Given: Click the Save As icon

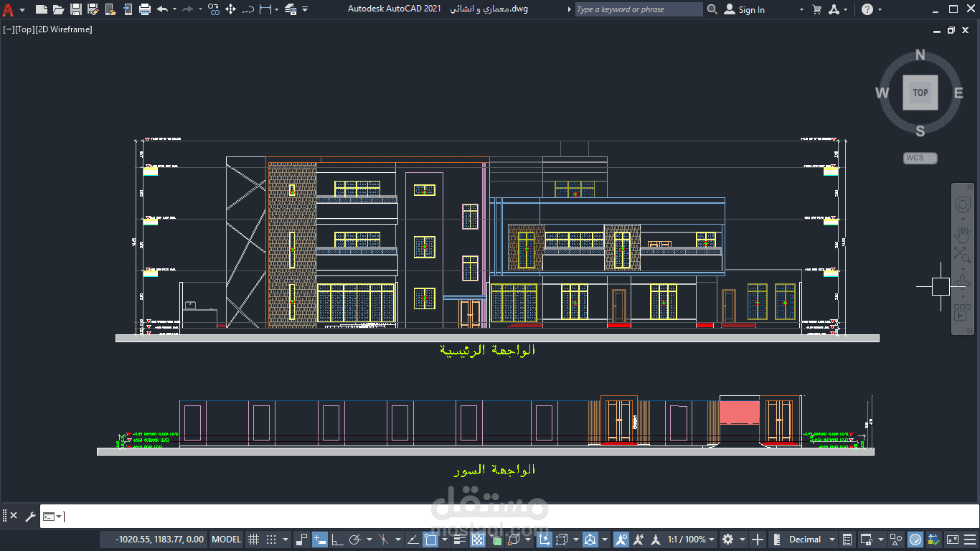Looking at the screenshot, I should click(x=93, y=10).
